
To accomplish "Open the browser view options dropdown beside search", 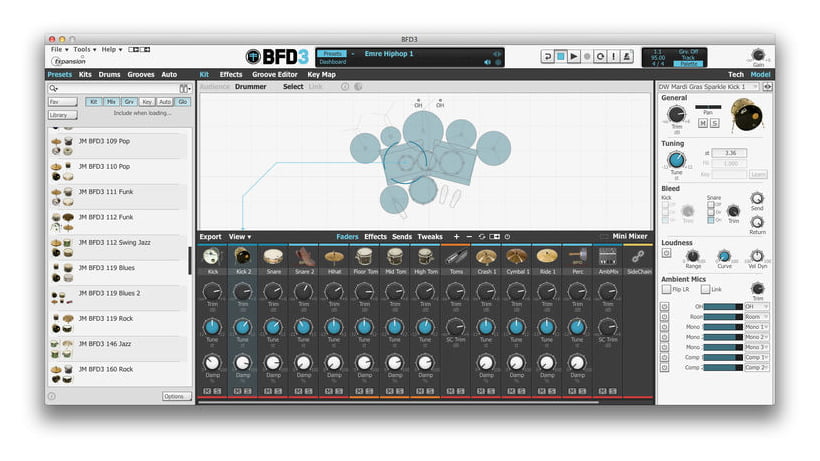I will pyautogui.click(x=185, y=88).
